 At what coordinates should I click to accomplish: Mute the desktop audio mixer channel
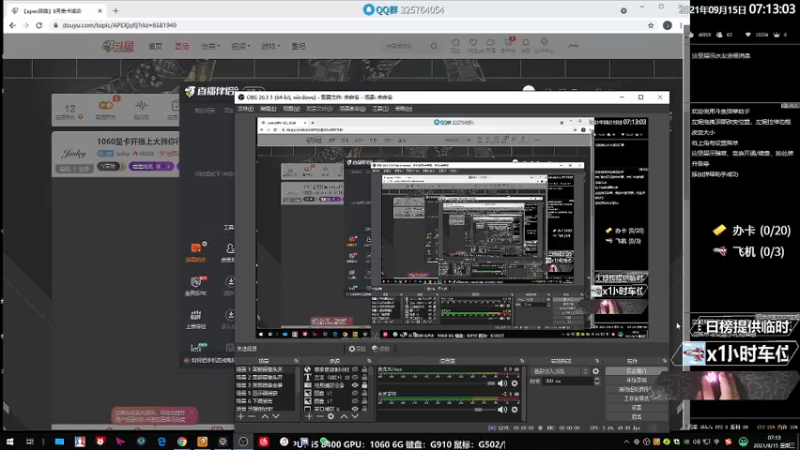[503, 409]
